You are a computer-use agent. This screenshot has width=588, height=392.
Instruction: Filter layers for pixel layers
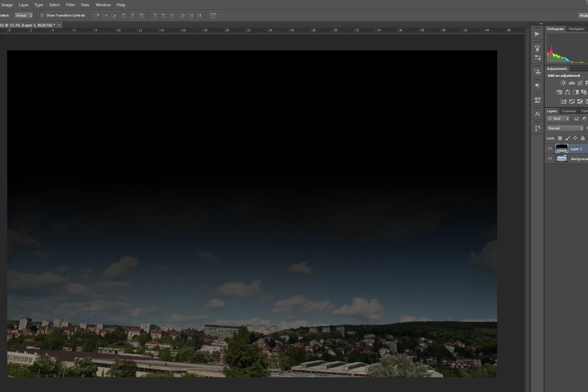[576, 119]
